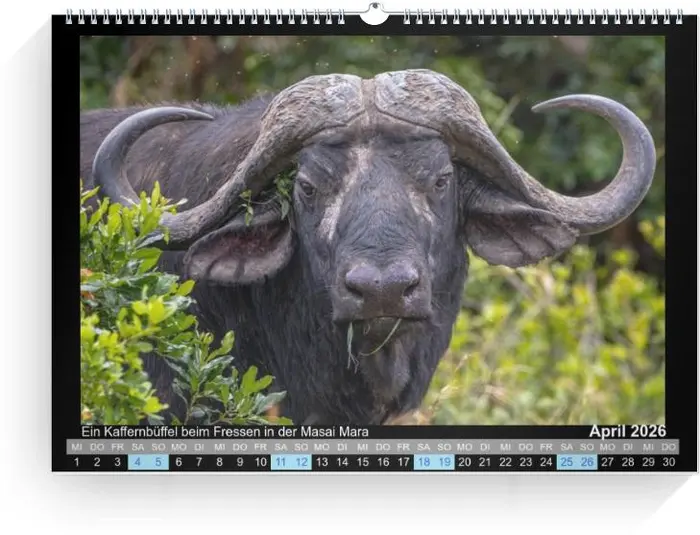This screenshot has height=535, width=700.
Task: Select highlighted Saturday 11 date cell
Action: tap(280, 462)
